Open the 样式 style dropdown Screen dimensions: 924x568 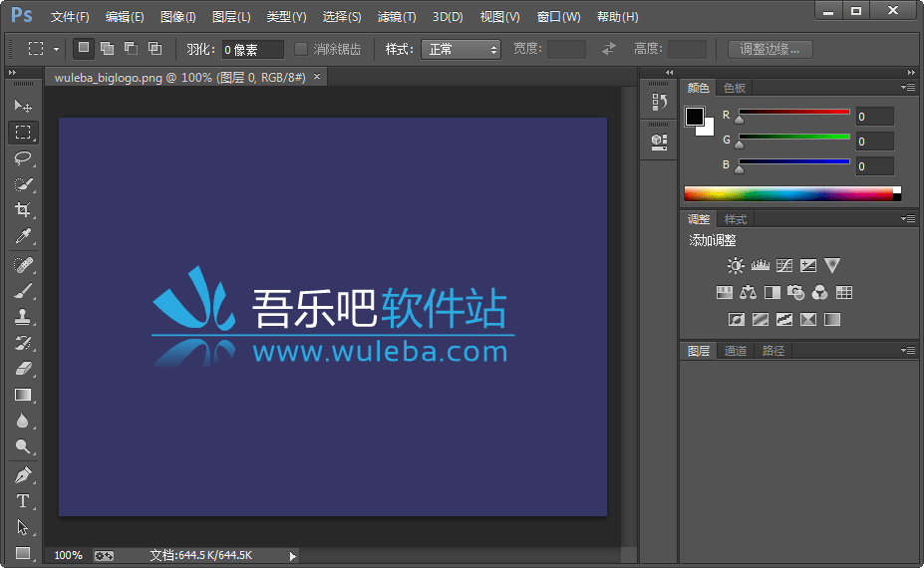(461, 50)
